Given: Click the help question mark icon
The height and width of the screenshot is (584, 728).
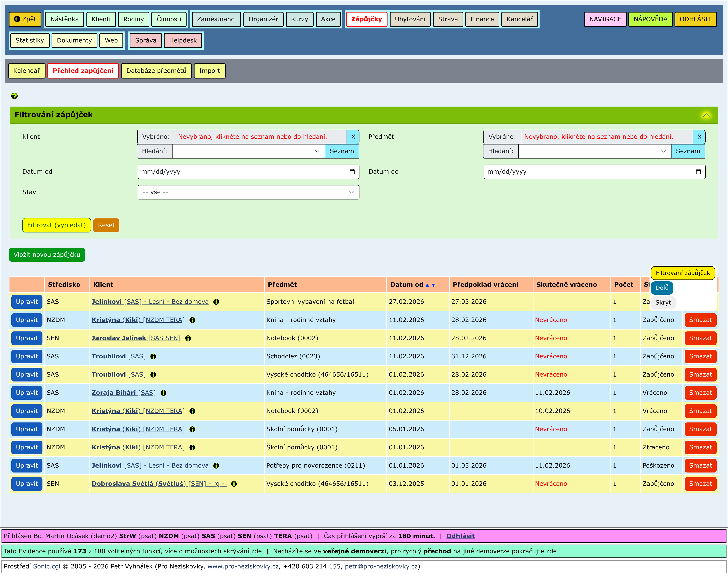Looking at the screenshot, I should [x=14, y=96].
